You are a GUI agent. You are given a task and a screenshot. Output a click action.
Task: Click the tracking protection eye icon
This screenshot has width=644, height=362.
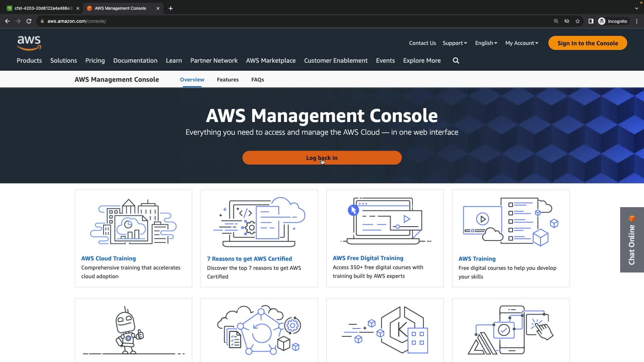pos(567,21)
